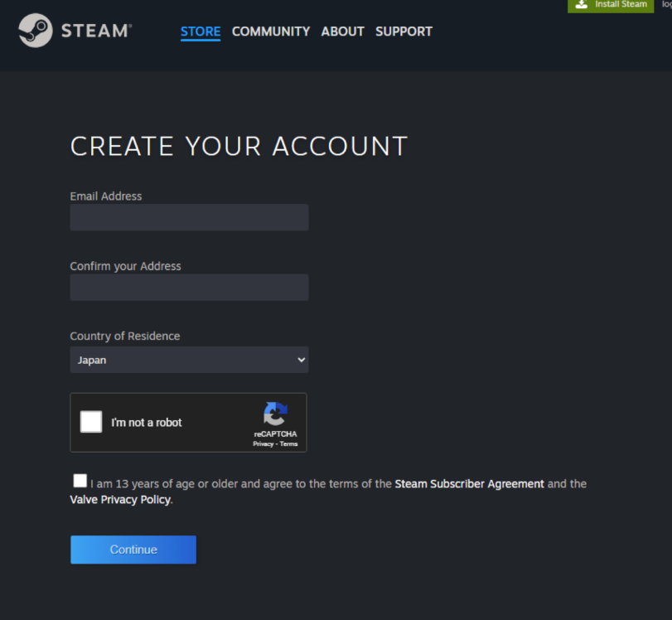Open the reCAPTCHA Privacy link
This screenshot has width=672, height=620.
pos(263,444)
